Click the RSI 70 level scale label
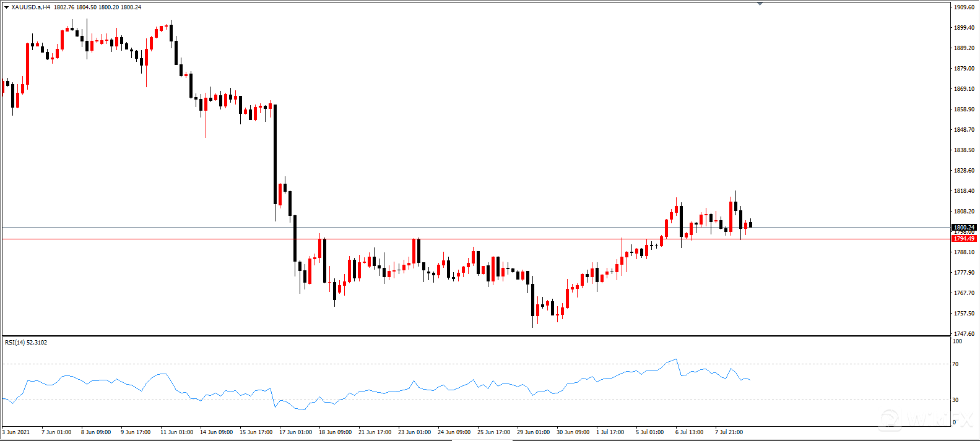The height and width of the screenshot is (441, 980). (x=955, y=364)
